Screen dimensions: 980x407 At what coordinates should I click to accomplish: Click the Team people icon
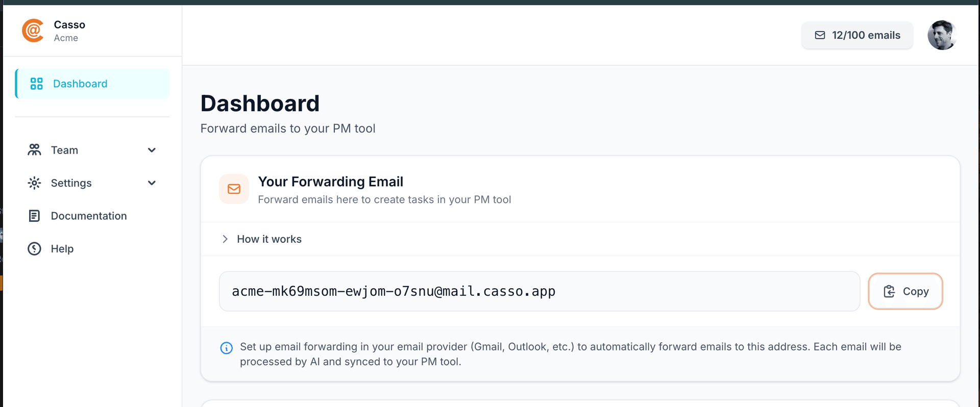click(34, 149)
